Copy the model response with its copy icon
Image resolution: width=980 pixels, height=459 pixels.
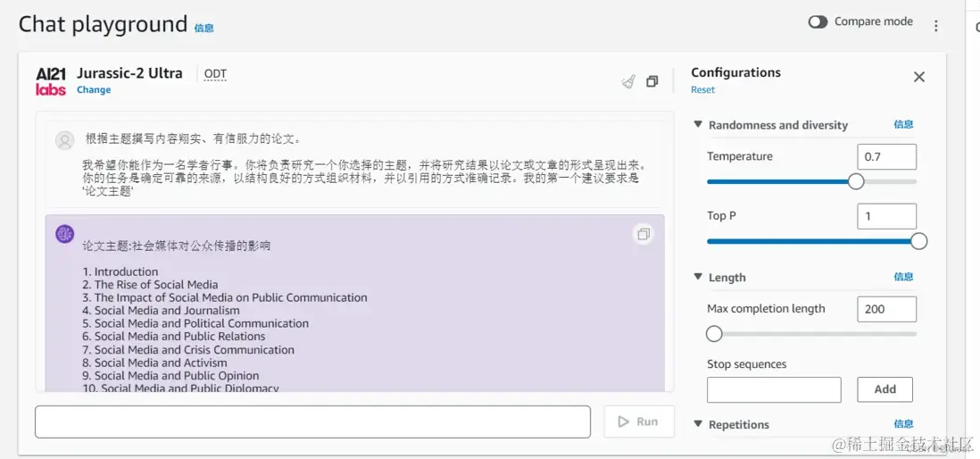coord(643,234)
